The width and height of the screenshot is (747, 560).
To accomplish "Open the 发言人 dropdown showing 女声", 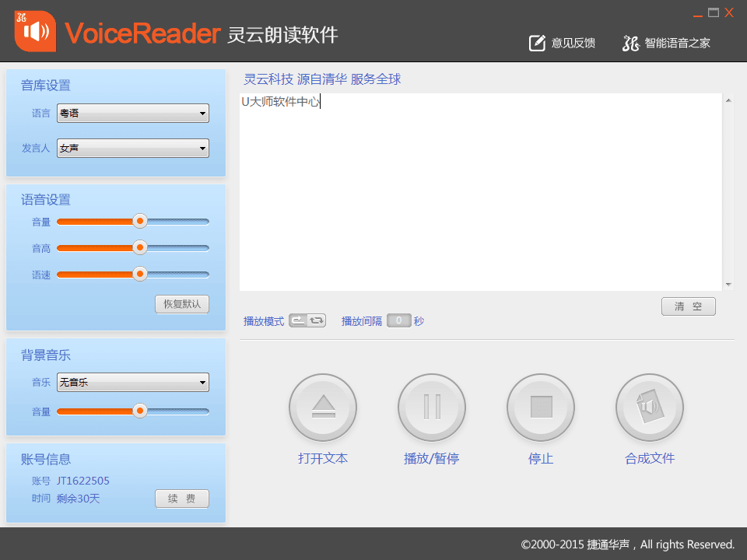I will pyautogui.click(x=133, y=149).
